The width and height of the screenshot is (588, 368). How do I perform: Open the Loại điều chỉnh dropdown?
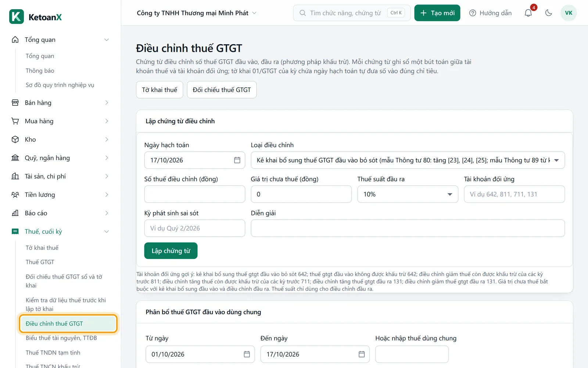pyautogui.click(x=408, y=160)
